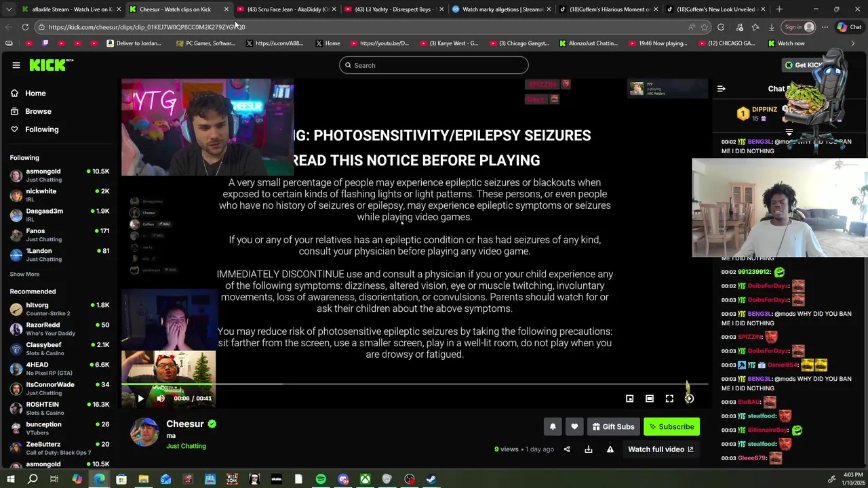This screenshot has height=488, width=868.
Task: Mute the clip volume
Action: pos(161,399)
